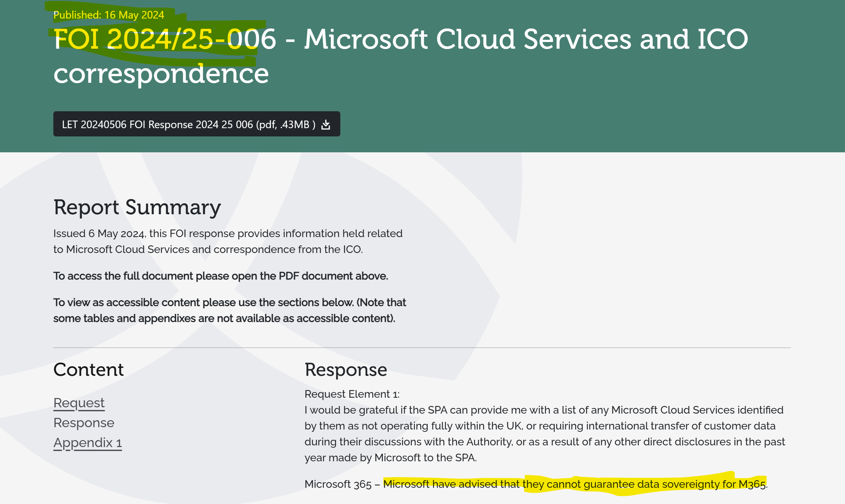845x504 pixels.
Task: Click the text 'Request Element 1:'
Action: (x=352, y=394)
